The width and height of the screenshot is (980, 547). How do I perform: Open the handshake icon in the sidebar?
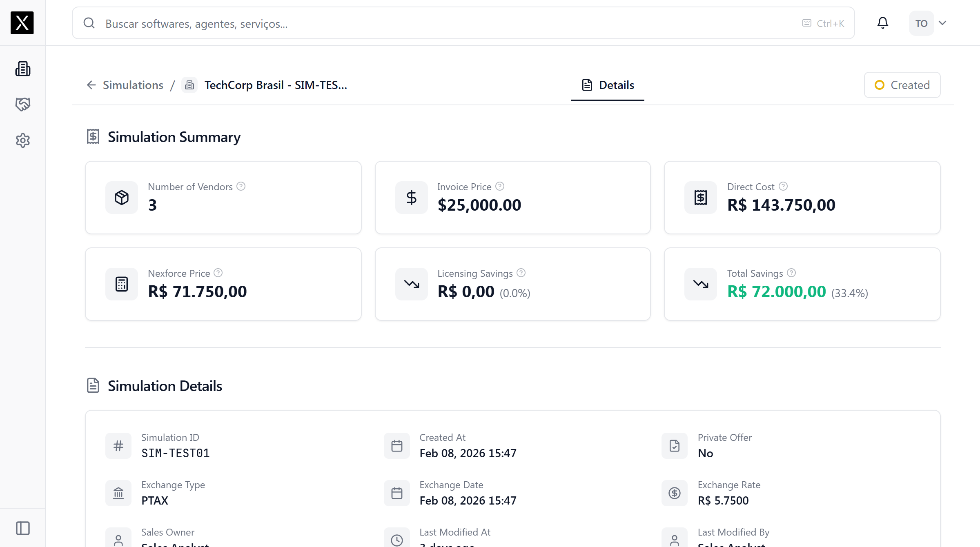point(23,105)
